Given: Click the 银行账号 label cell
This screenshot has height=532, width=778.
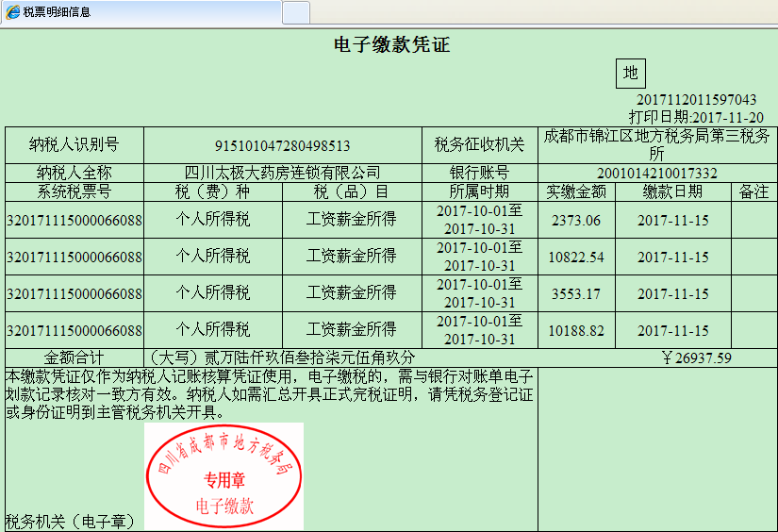Looking at the screenshot, I should pyautogui.click(x=480, y=173).
